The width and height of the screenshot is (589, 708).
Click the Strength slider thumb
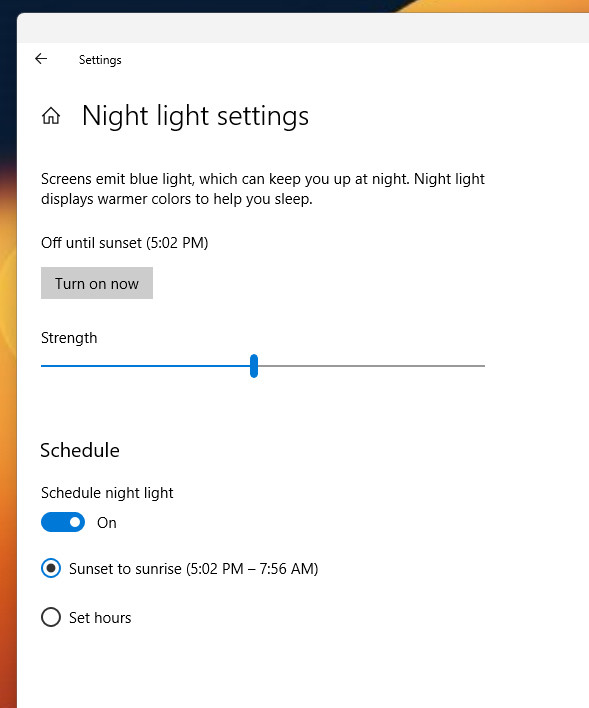click(x=254, y=366)
